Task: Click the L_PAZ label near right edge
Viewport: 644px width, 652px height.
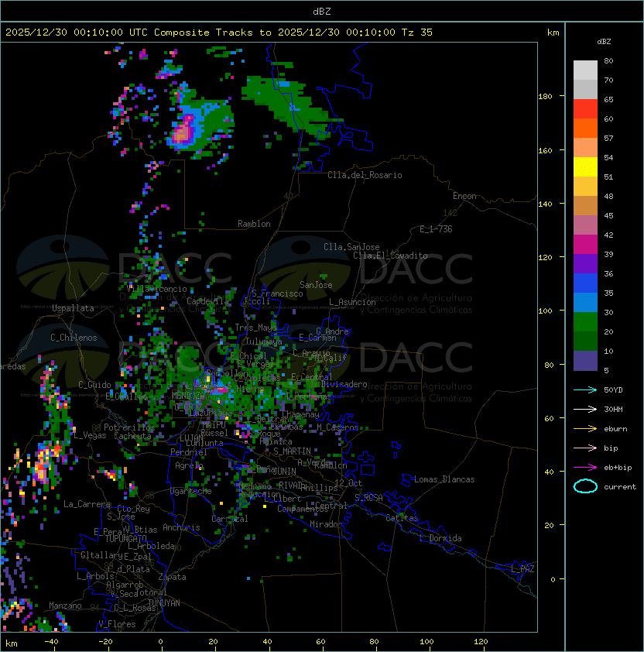Action: click(x=522, y=569)
